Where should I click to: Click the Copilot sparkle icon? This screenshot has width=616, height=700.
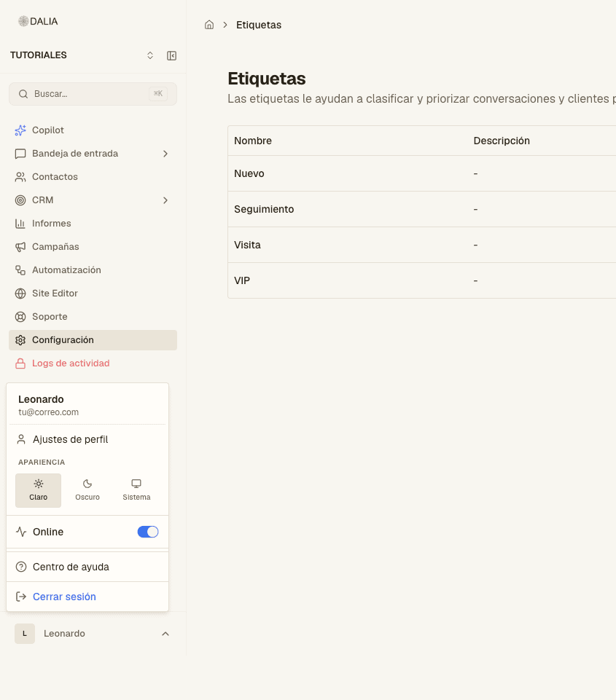coord(20,130)
